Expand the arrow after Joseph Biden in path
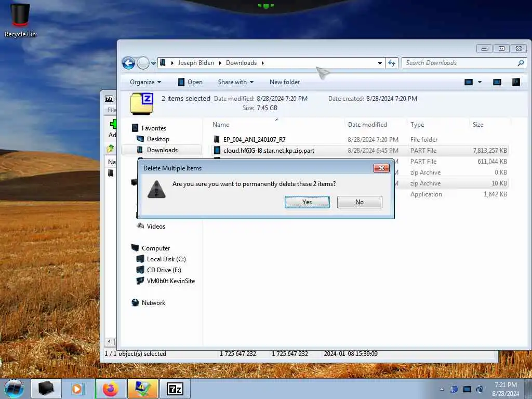The height and width of the screenshot is (399, 532). tap(220, 63)
